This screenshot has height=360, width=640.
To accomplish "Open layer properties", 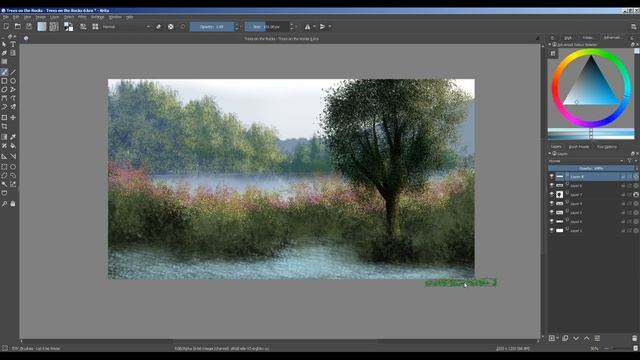I will pyautogui.click(x=597, y=338).
